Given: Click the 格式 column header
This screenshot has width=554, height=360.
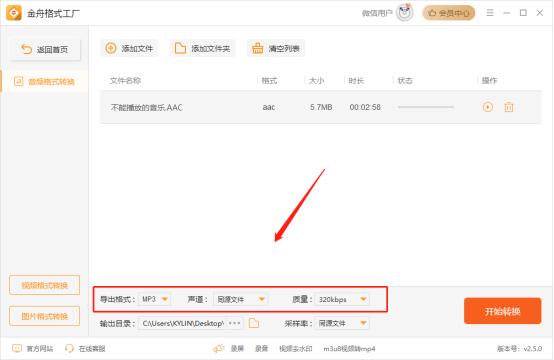Looking at the screenshot, I should click(x=269, y=81).
